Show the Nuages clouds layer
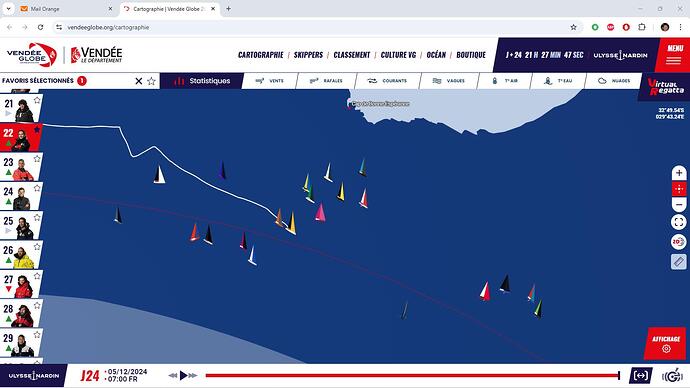 click(613, 81)
